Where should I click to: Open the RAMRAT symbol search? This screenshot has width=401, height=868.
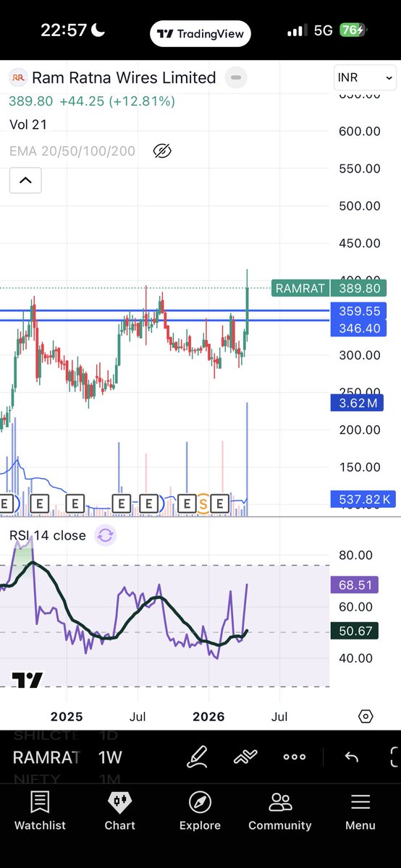[x=46, y=757]
